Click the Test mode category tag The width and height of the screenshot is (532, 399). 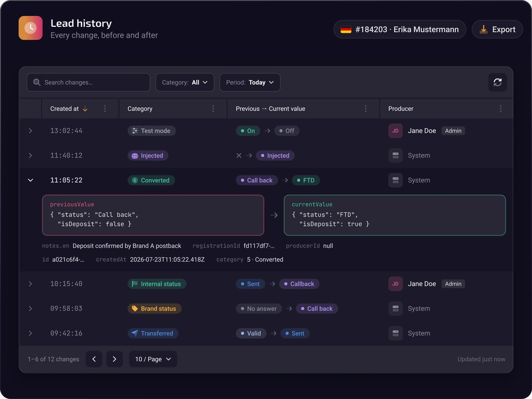tap(151, 131)
